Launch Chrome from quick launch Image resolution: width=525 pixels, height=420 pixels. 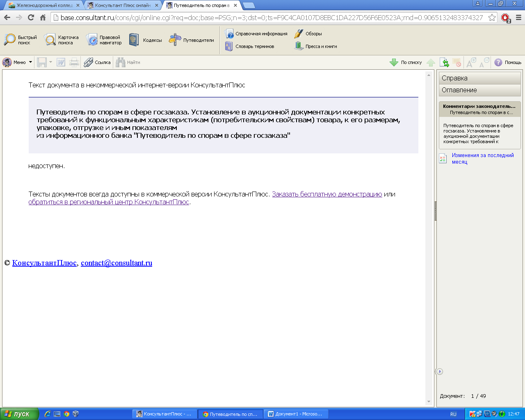point(66,414)
